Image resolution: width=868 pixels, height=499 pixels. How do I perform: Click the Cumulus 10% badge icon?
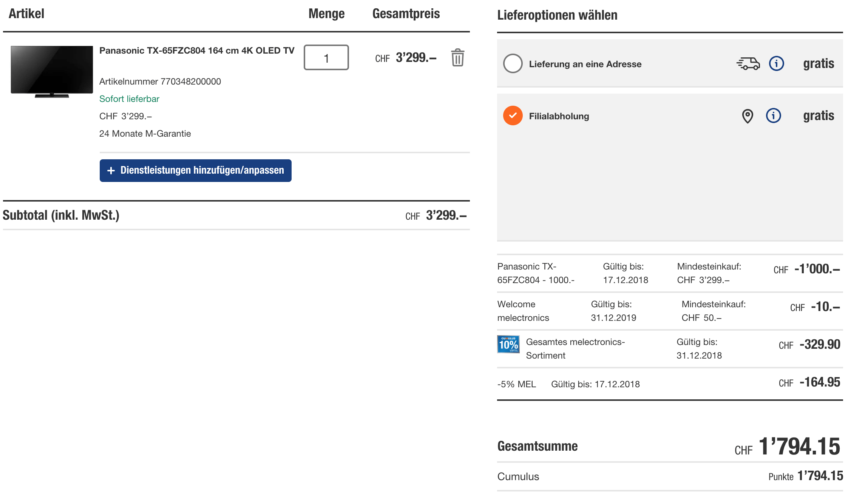(508, 344)
